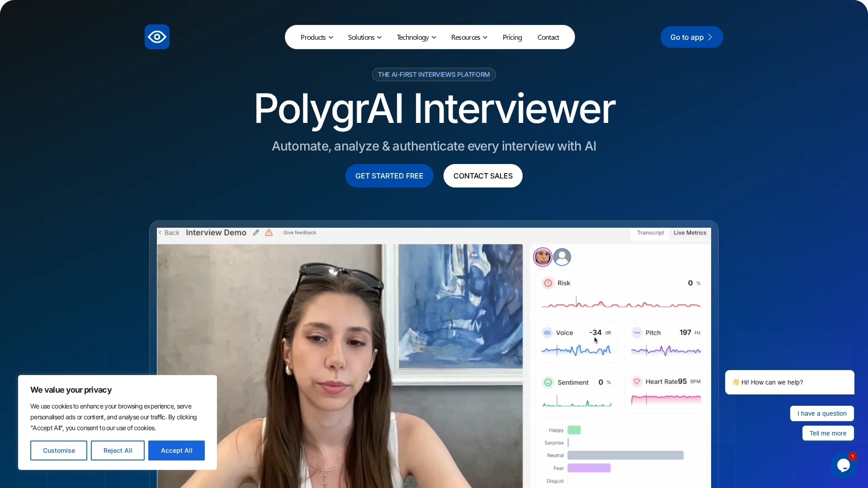The image size is (868, 488).
Task: Click the green Happy emotion bar
Action: coord(574,430)
